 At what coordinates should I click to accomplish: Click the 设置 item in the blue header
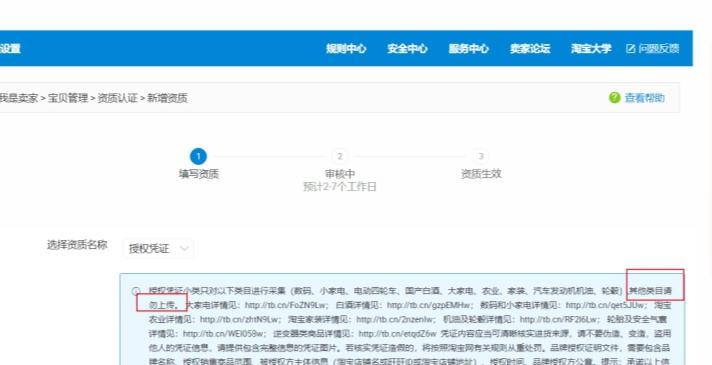point(10,49)
